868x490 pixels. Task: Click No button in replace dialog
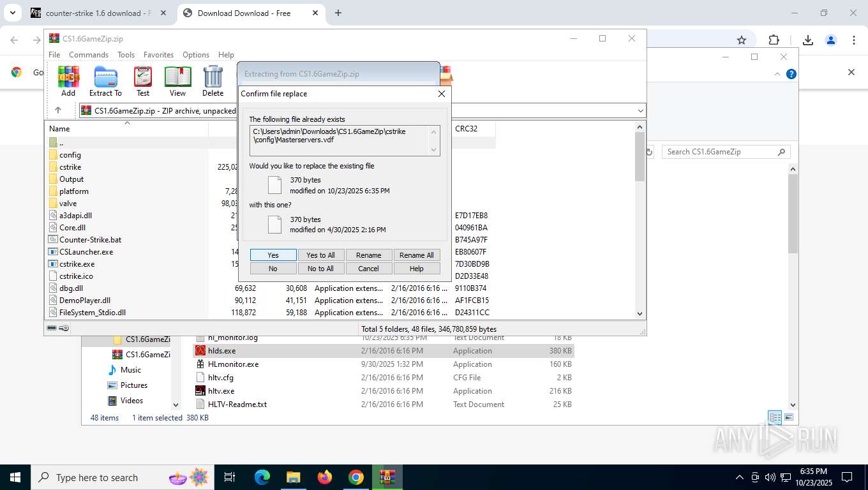click(x=273, y=269)
